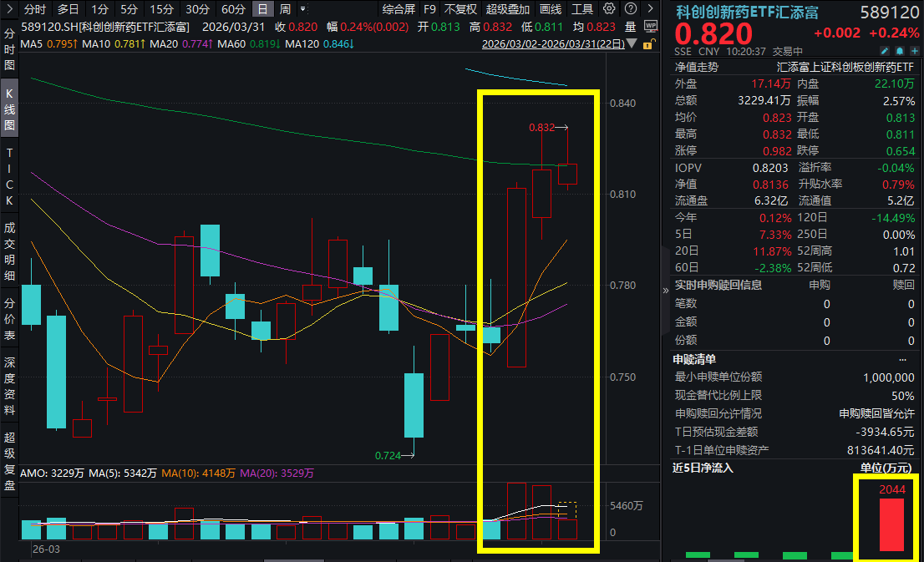Viewport: 924px width, 562px height.
Task: Open the settings gear icon in the toolbar
Action: click(x=609, y=11)
